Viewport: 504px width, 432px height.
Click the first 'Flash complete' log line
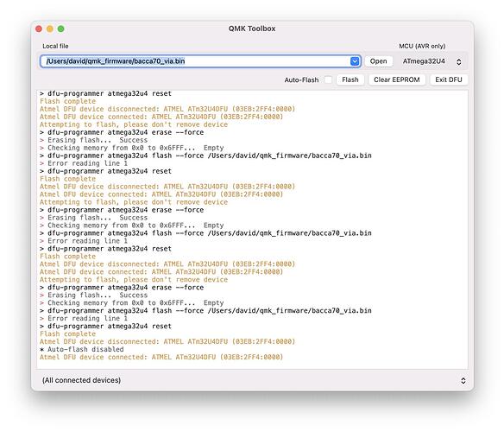click(67, 101)
